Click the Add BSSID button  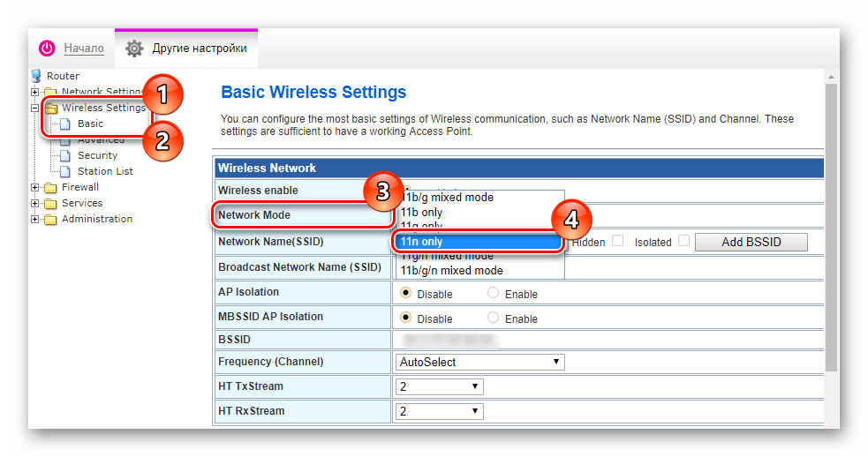click(751, 243)
